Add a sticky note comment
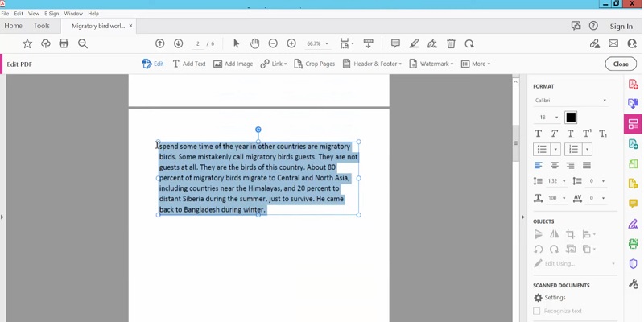The image size is (644, 322). (395, 43)
